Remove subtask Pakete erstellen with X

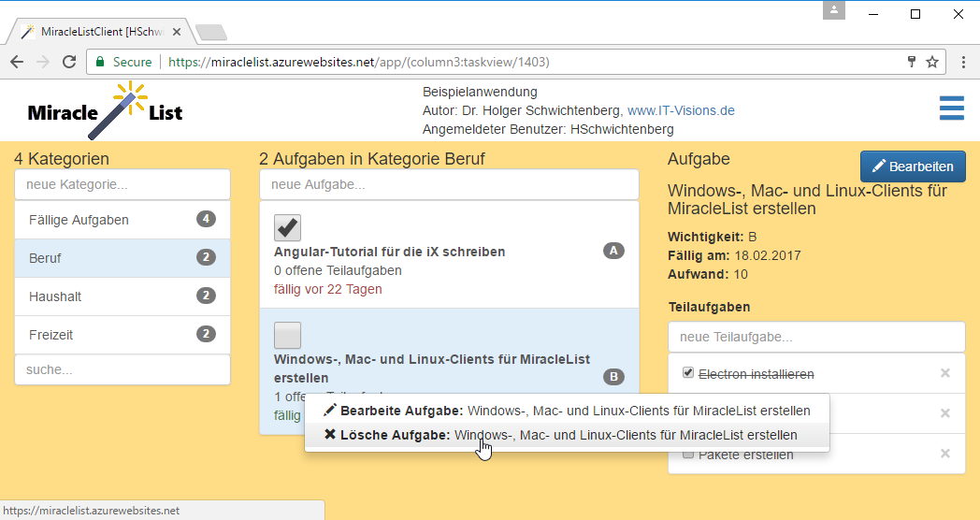tap(945, 454)
